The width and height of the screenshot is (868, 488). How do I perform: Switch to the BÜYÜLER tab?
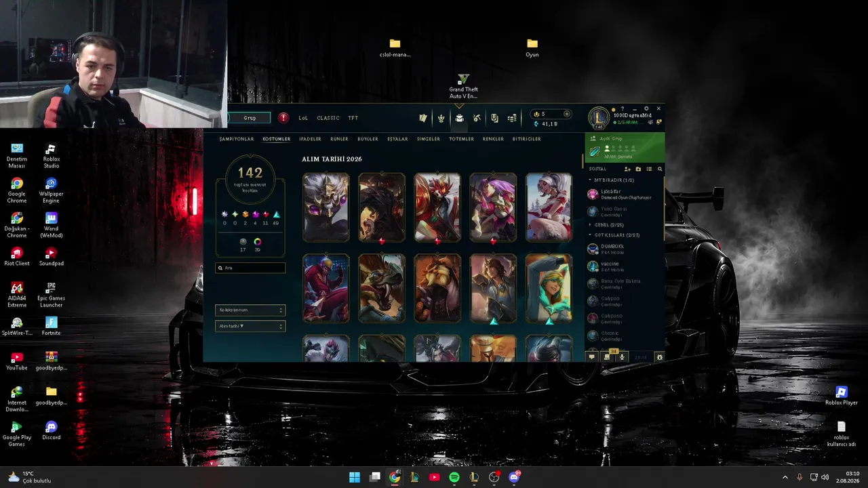click(x=368, y=139)
